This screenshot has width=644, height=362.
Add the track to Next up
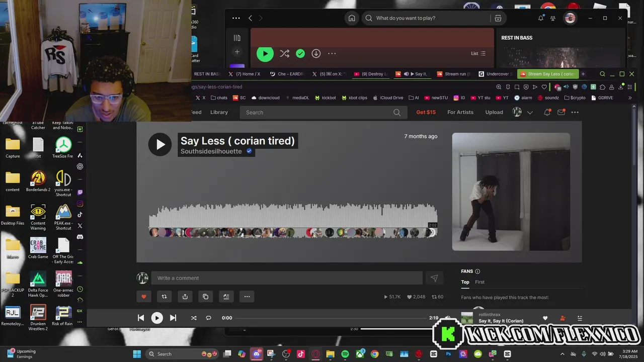(226, 297)
